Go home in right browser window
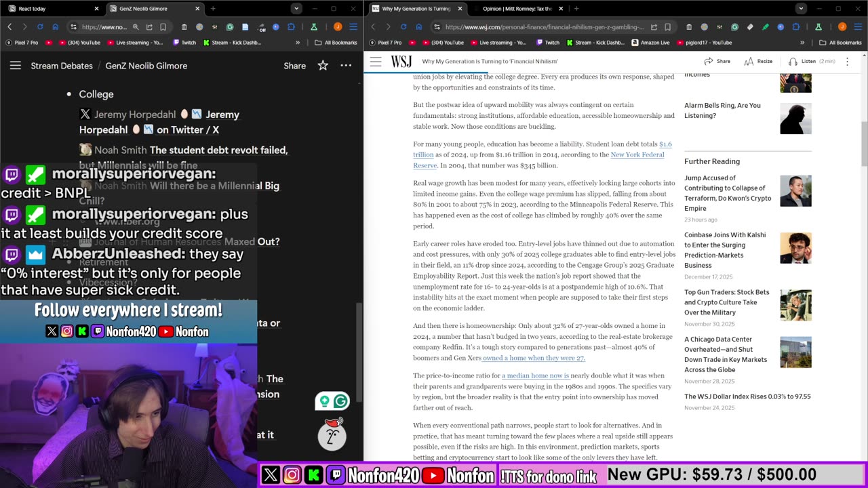Viewport: 868px width, 488px height. click(418, 27)
